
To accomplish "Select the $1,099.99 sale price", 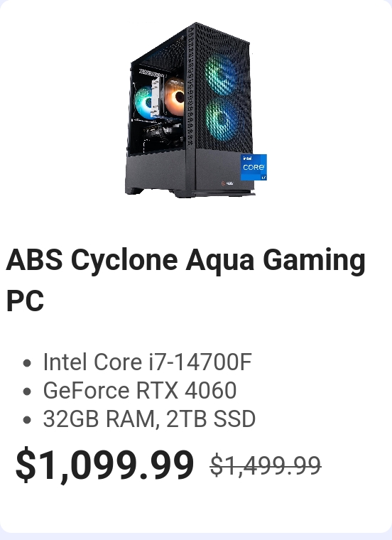I will [x=104, y=465].
